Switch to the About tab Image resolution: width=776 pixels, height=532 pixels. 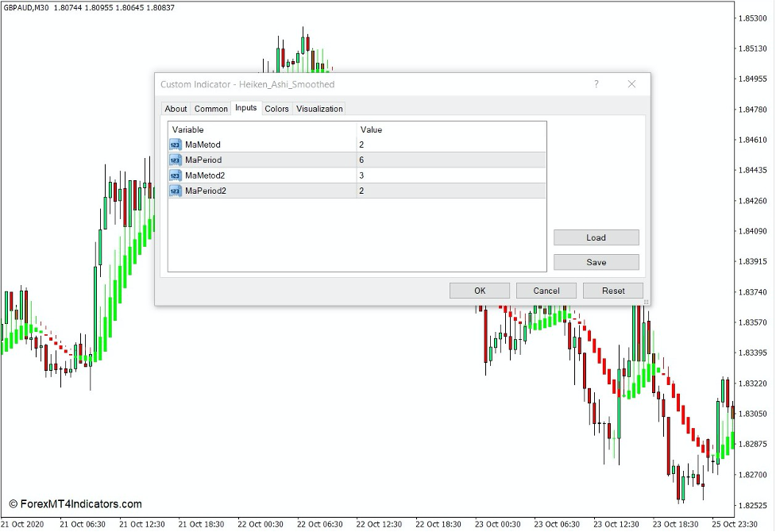[x=176, y=109]
